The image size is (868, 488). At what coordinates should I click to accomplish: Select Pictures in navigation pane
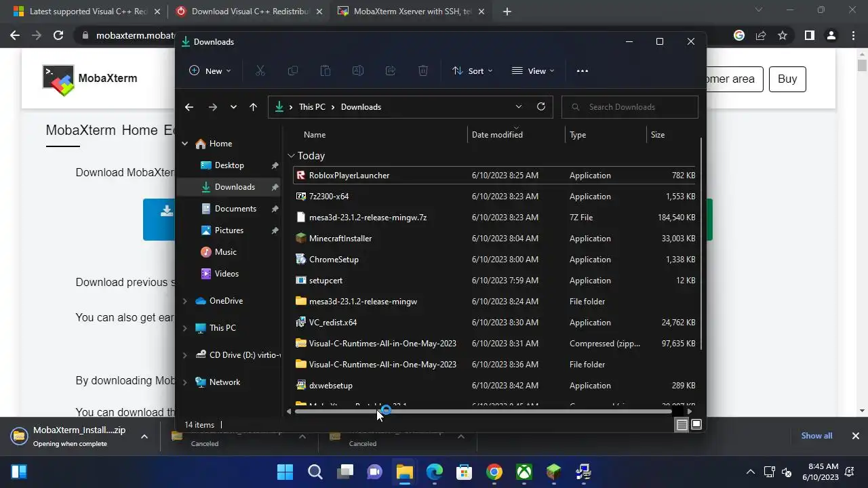[x=229, y=230]
